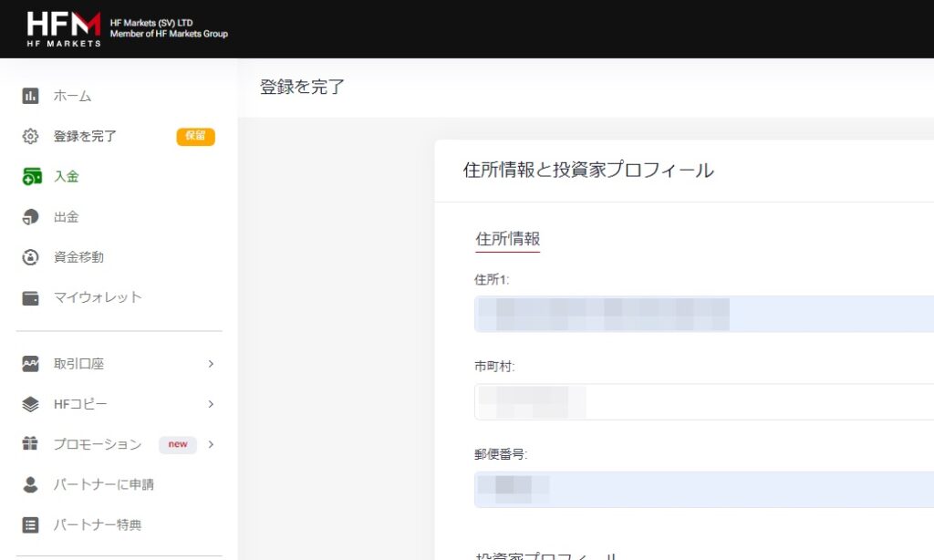Expand the 取引口座 submenu
Screen dimensions: 934x560
(212, 364)
